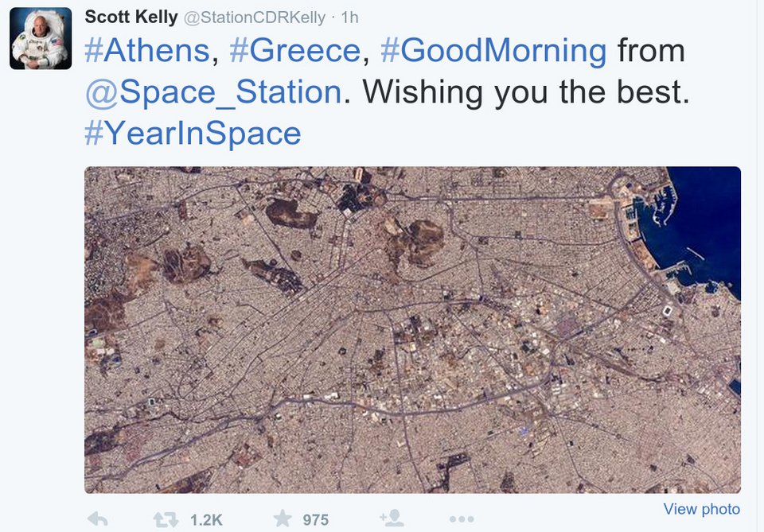Click the follow user icon with plus
The width and height of the screenshot is (764, 532).
[x=392, y=519]
